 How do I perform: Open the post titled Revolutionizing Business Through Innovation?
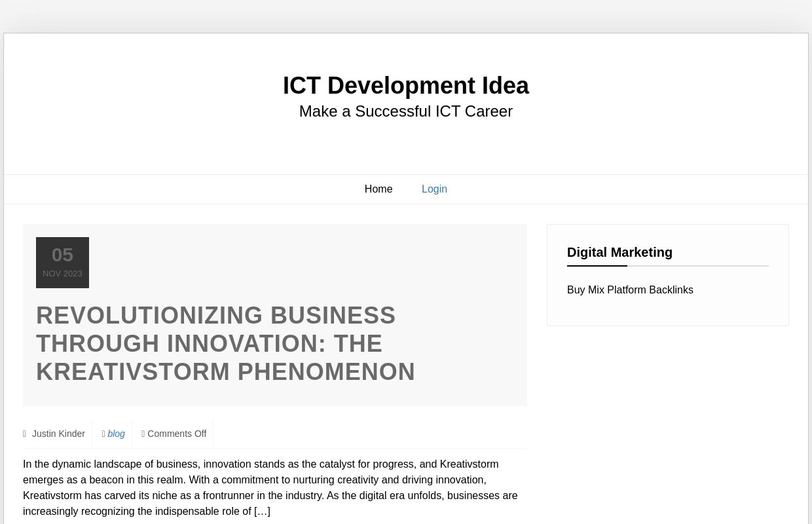coord(226,343)
